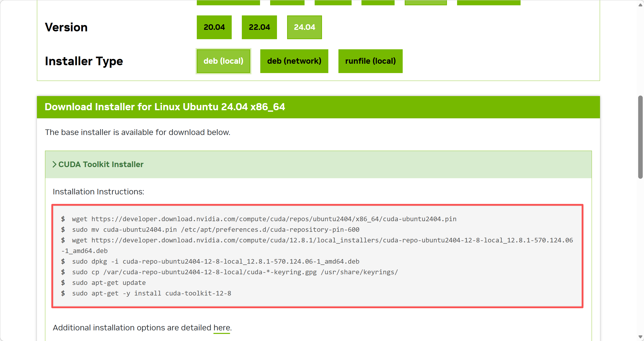The width and height of the screenshot is (644, 341).
Task: Click the highlighted 24.04 version button
Action: pyautogui.click(x=304, y=27)
